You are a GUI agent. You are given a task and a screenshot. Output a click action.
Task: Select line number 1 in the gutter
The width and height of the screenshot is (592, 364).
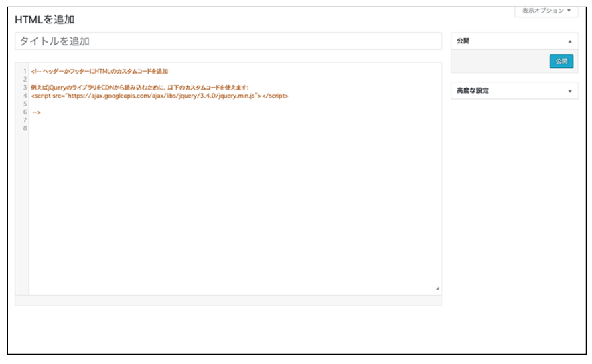(x=25, y=71)
